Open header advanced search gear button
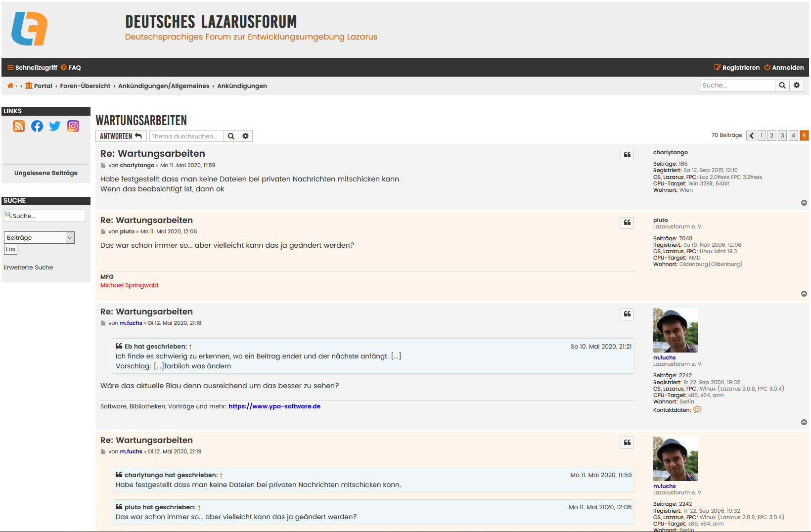 pos(796,86)
